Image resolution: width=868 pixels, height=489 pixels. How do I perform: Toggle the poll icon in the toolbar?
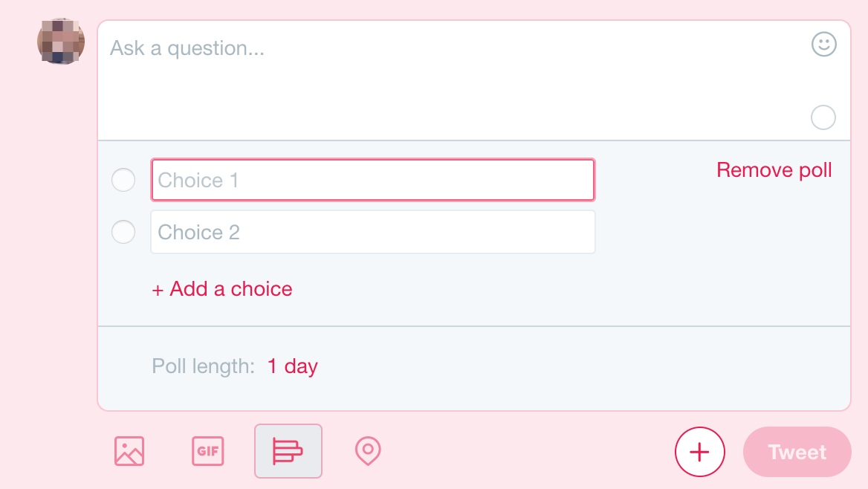[288, 451]
